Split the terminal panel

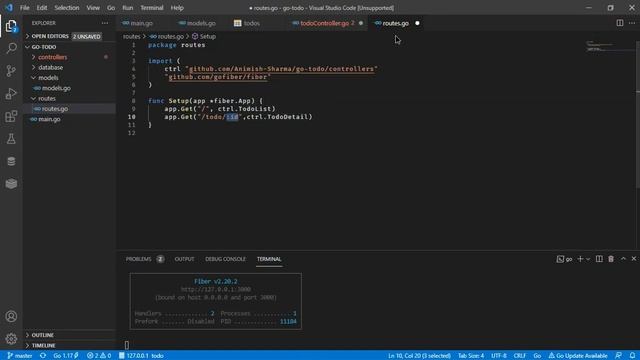coord(599,259)
